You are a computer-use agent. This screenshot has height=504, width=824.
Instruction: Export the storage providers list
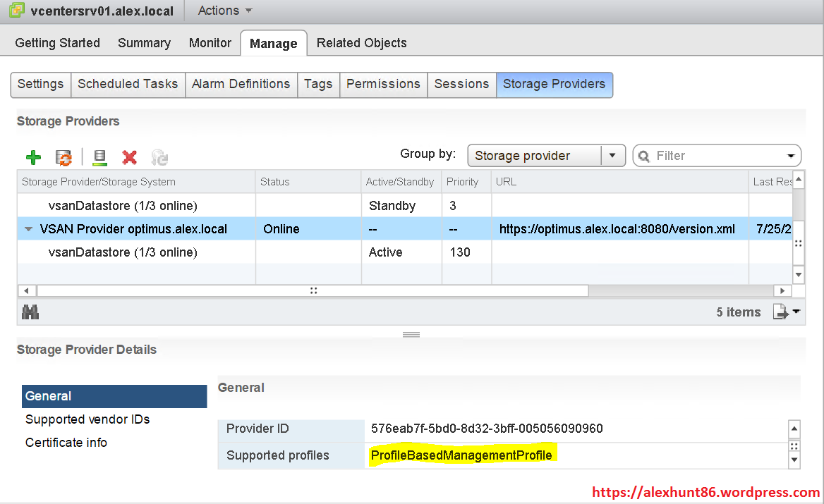pyautogui.click(x=781, y=310)
